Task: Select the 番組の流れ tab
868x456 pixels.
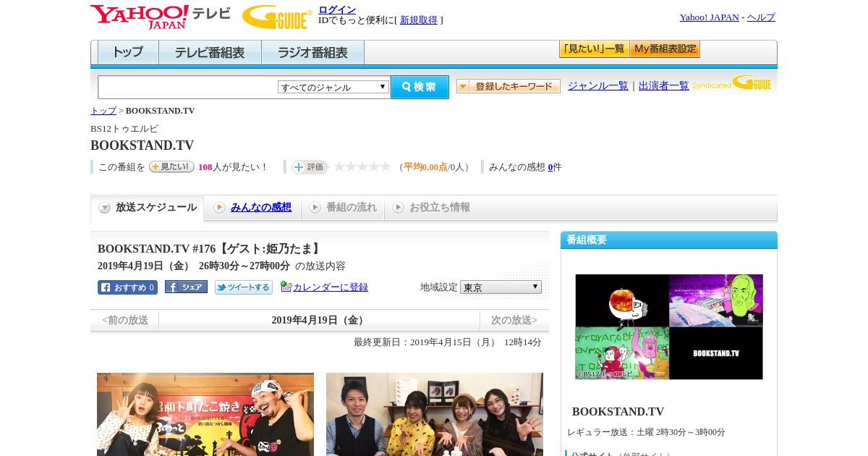Action: (x=343, y=208)
